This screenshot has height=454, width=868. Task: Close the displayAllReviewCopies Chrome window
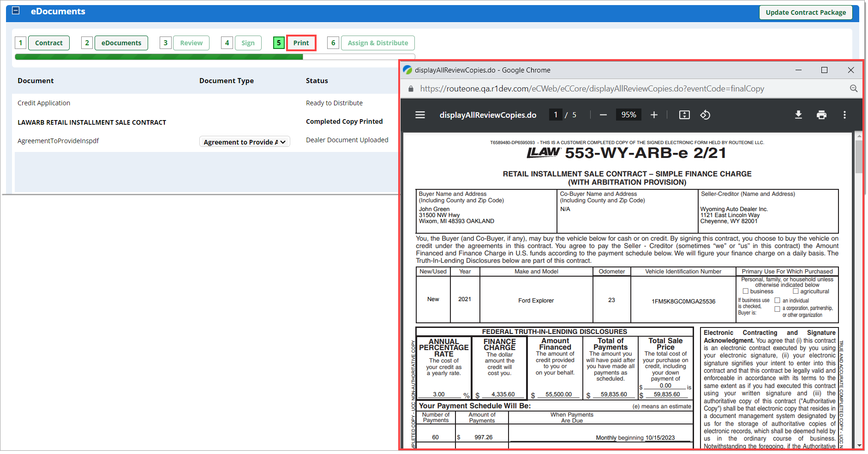pyautogui.click(x=851, y=70)
